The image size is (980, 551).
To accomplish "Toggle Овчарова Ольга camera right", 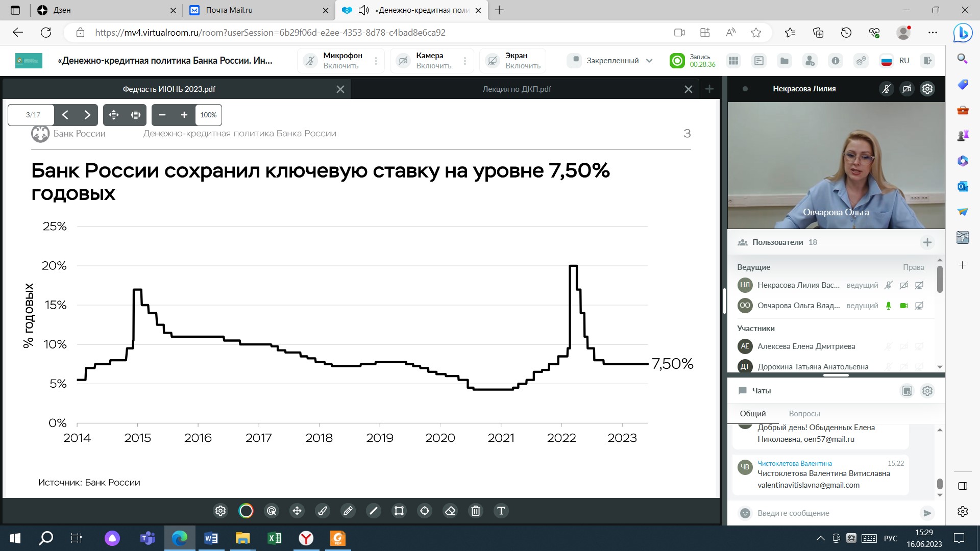I will click(904, 306).
